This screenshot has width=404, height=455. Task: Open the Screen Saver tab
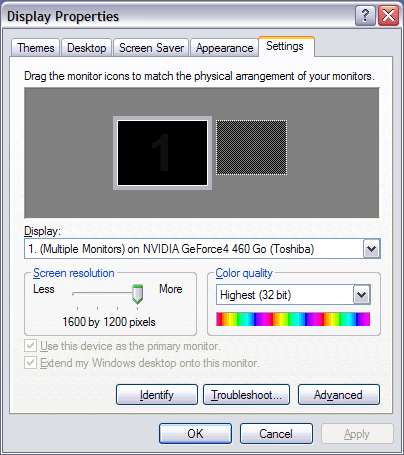click(x=151, y=48)
